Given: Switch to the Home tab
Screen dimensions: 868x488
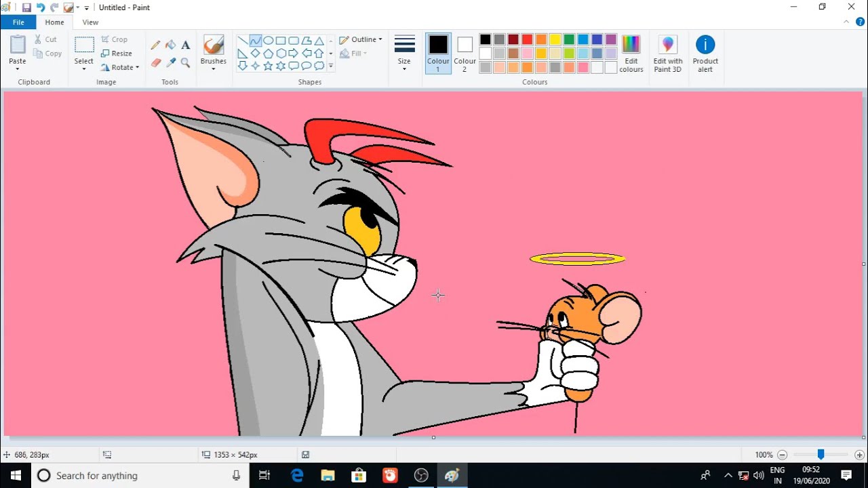Looking at the screenshot, I should pyautogui.click(x=54, y=22).
